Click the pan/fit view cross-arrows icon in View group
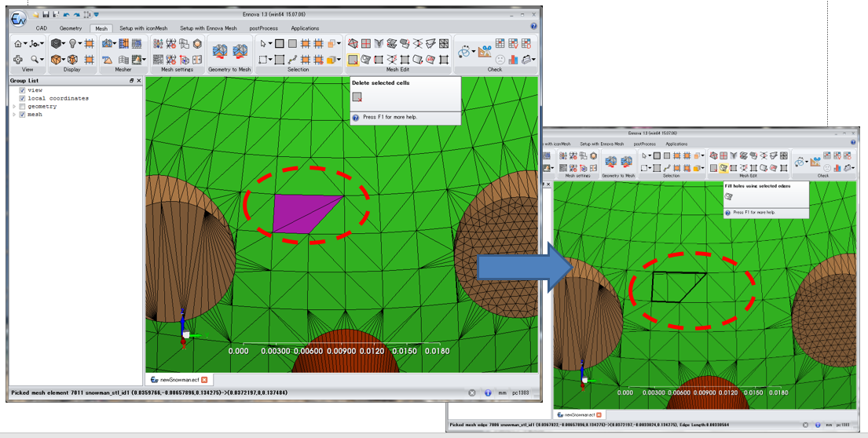868x438 pixels. pos(18,59)
